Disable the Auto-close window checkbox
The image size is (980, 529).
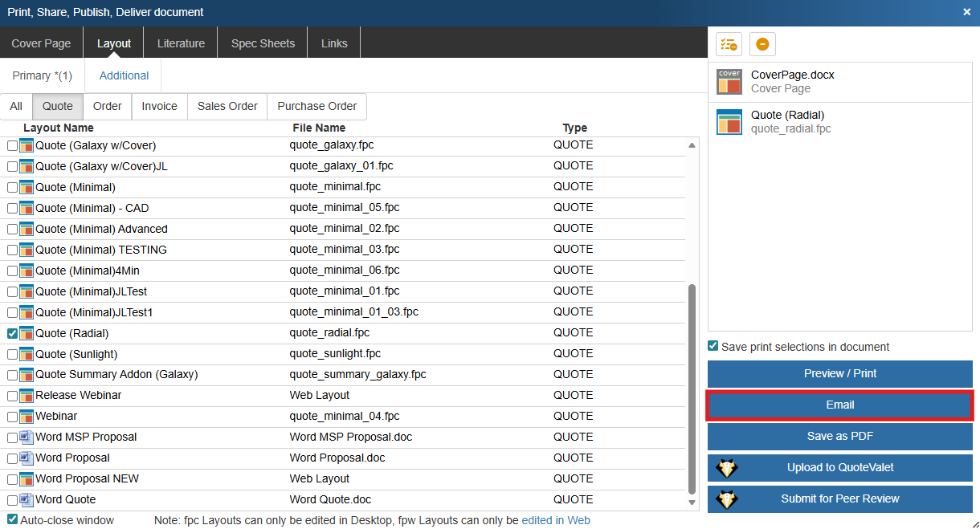coord(12,520)
